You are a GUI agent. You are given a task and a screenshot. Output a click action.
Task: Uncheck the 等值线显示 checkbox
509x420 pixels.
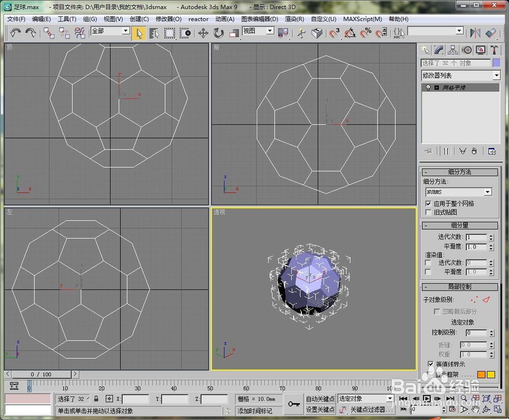[x=431, y=364]
